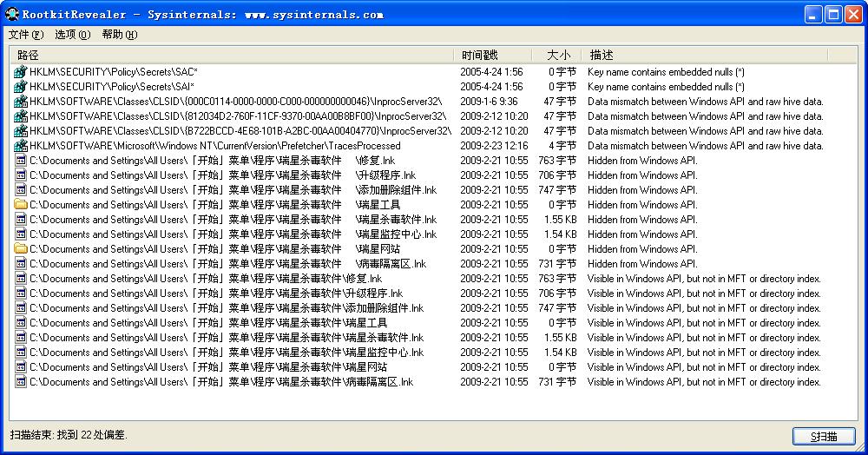Select the {B722BCCD-4E68-101B-A2BC-00AA00404770} CLSID path
This screenshot has width=868, height=455.
tap(240, 130)
